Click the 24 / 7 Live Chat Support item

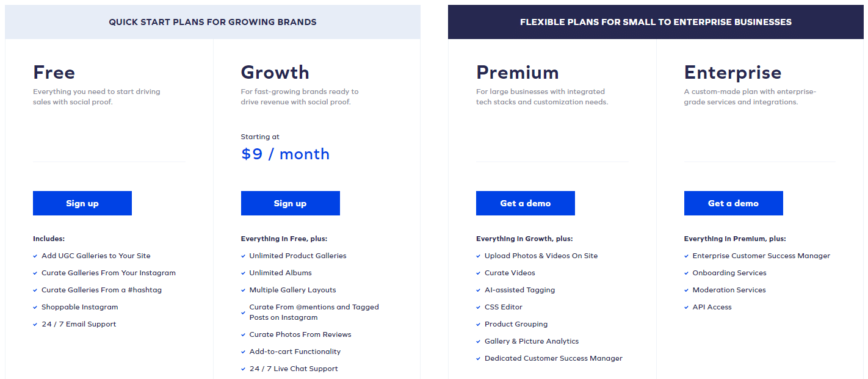294,369
